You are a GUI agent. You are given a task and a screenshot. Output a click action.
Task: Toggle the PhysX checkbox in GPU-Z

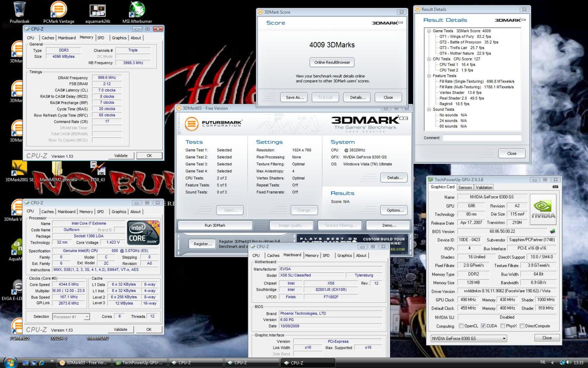pos(502,326)
